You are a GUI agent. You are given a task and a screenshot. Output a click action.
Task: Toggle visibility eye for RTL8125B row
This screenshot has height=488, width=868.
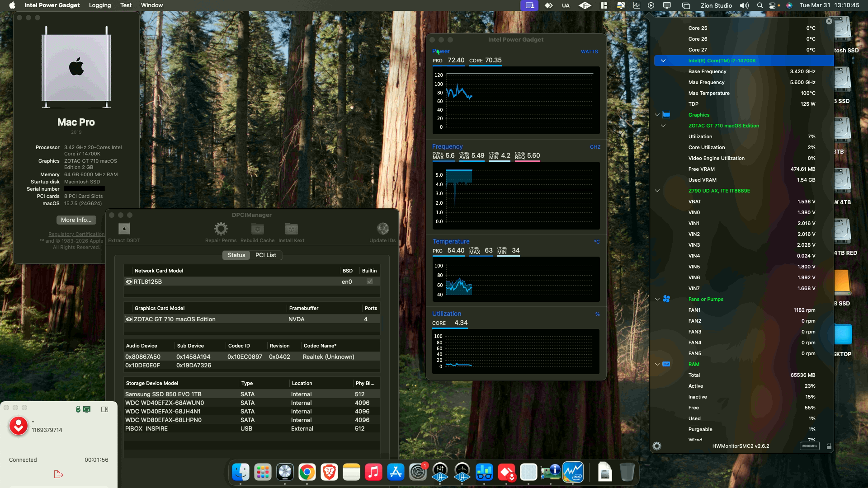click(129, 282)
